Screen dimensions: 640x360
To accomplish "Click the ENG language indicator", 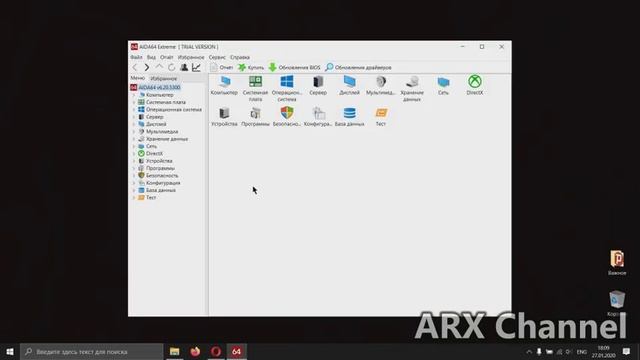I will [582, 352].
